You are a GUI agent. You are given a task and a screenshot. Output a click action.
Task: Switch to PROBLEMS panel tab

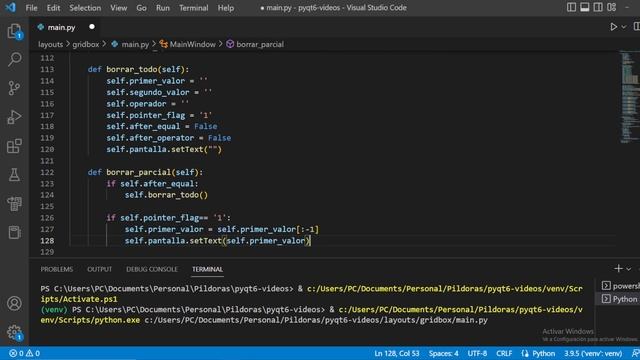(x=57, y=269)
